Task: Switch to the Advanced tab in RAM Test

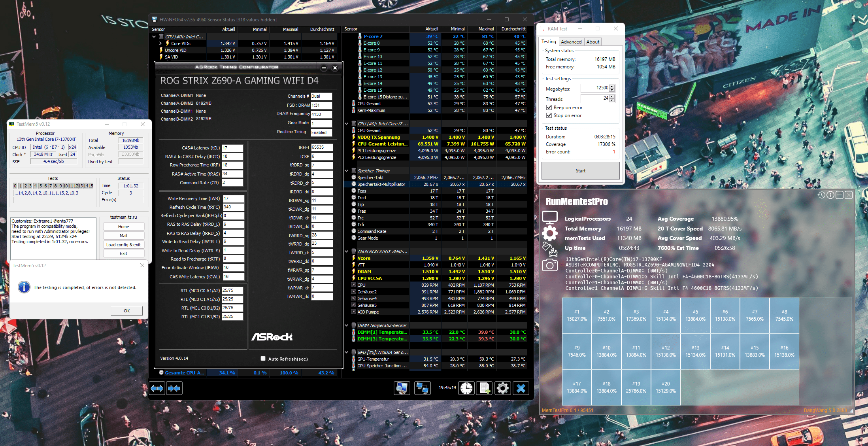Action: click(x=571, y=42)
